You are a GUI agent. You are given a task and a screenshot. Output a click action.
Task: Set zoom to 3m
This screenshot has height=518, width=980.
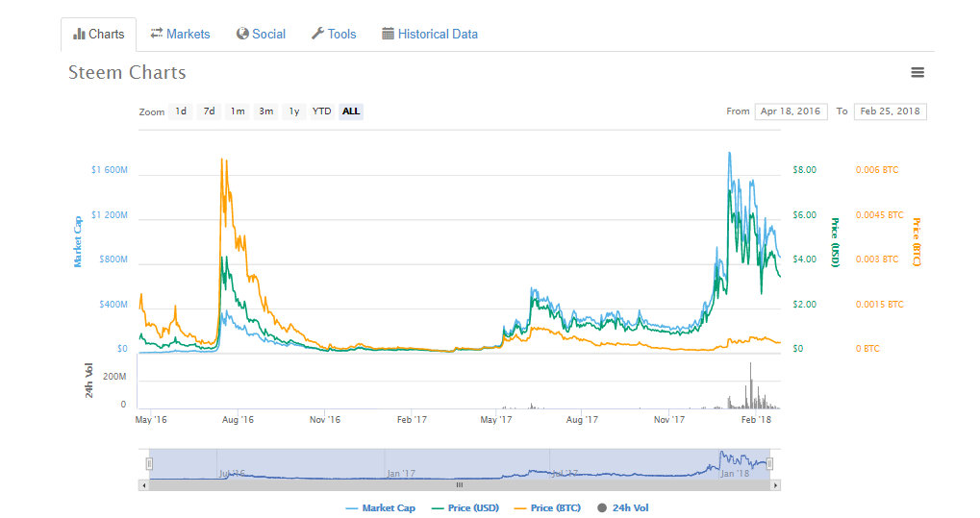266,111
